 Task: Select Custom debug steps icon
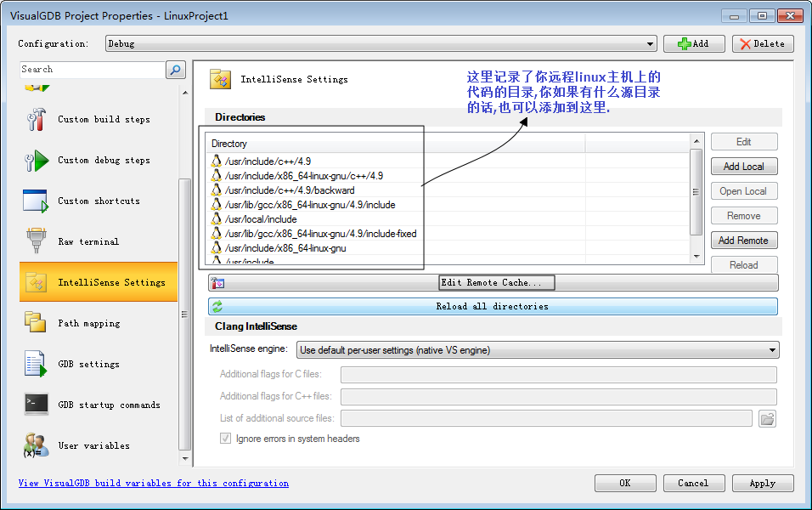[x=36, y=160]
